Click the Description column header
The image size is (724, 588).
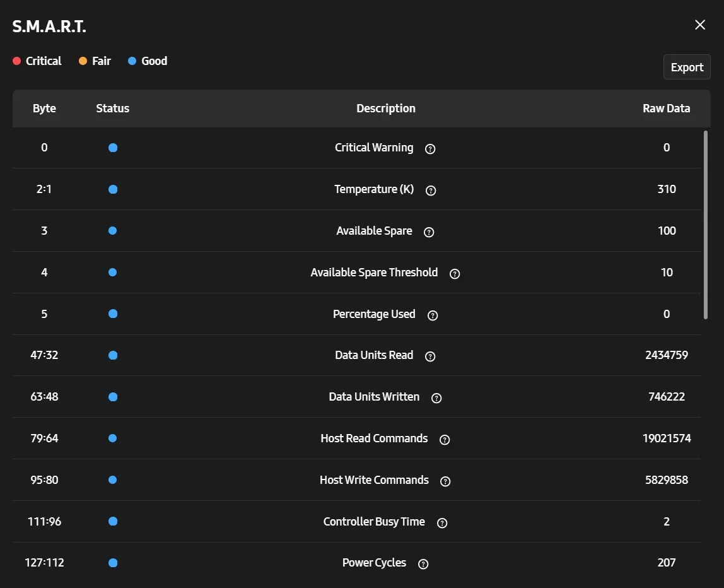(386, 108)
